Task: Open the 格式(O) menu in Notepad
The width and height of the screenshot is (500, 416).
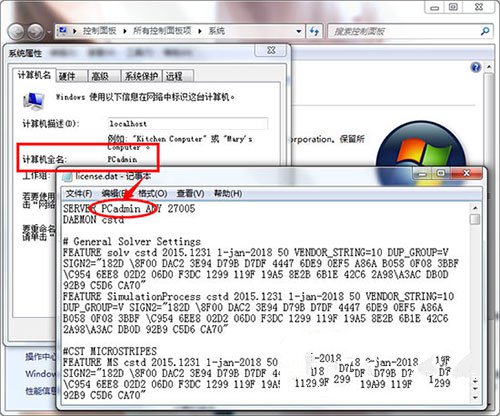Action: [153, 194]
